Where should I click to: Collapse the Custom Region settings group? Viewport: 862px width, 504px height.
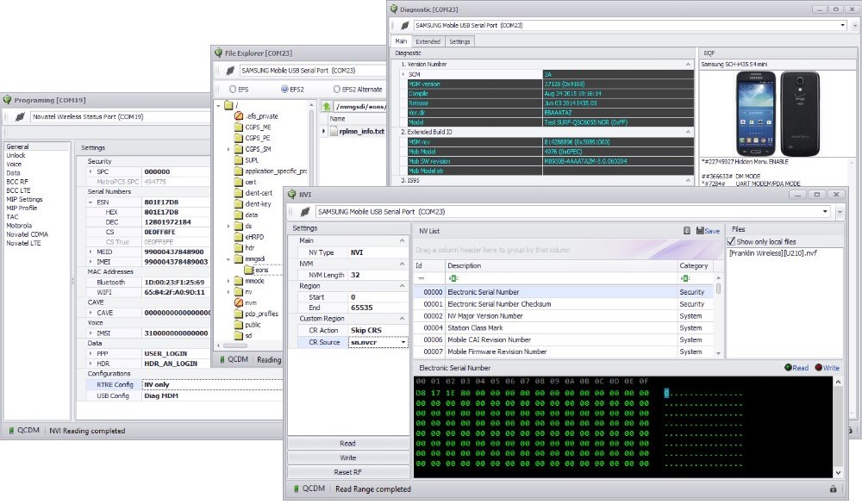tap(402, 318)
